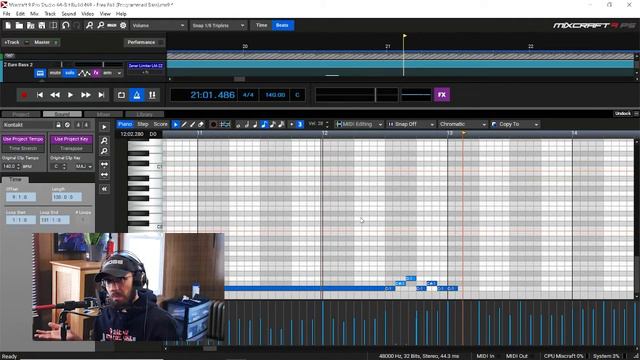Select the eraser tool in the piano roll

pyautogui.click(x=201, y=124)
